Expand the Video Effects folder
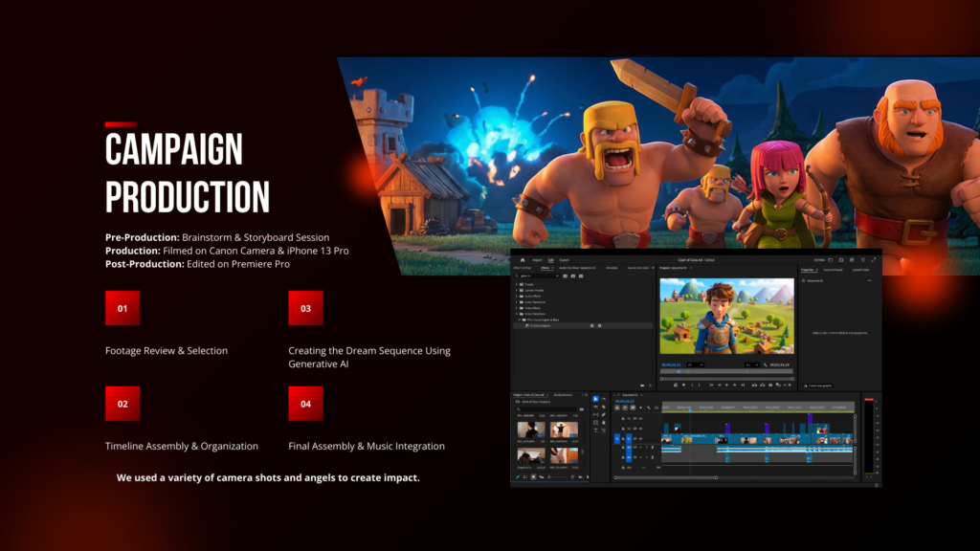Screen dimensions: 980x551 (x=517, y=308)
